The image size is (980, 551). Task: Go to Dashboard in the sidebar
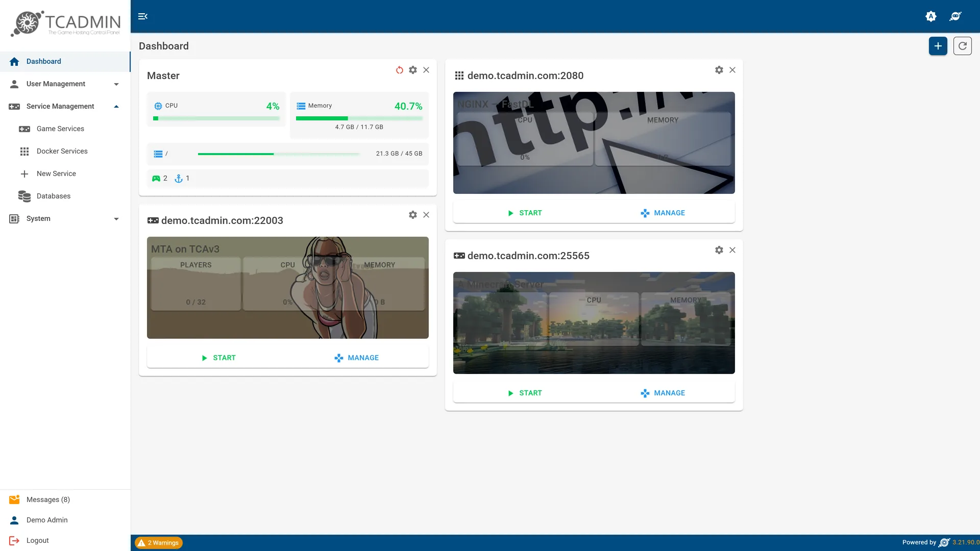[65, 61]
